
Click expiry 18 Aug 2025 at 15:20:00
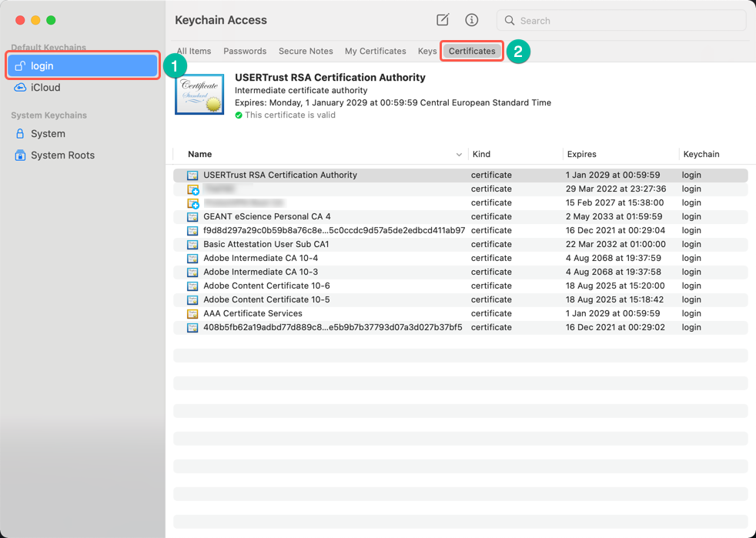point(615,286)
